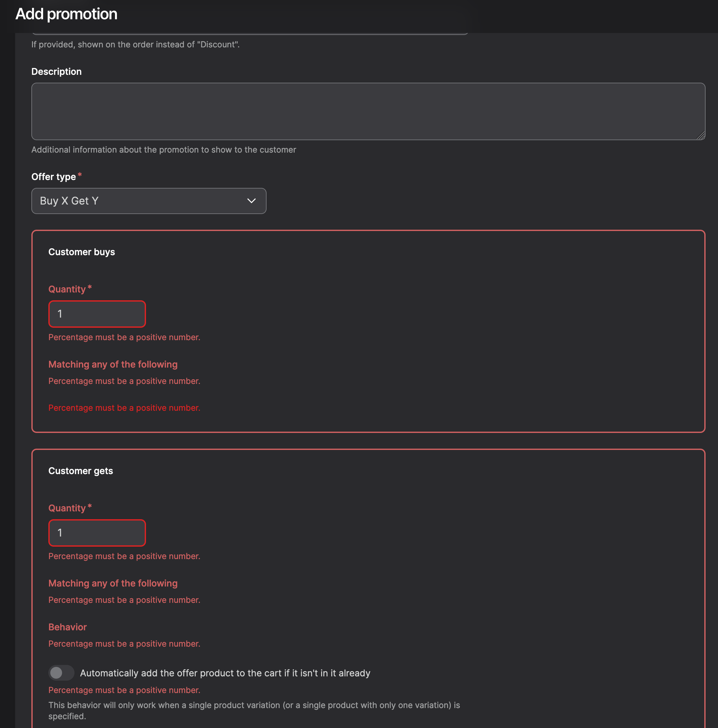Click "Matching any of the following" under Customer buys
The height and width of the screenshot is (728, 718).
(113, 364)
